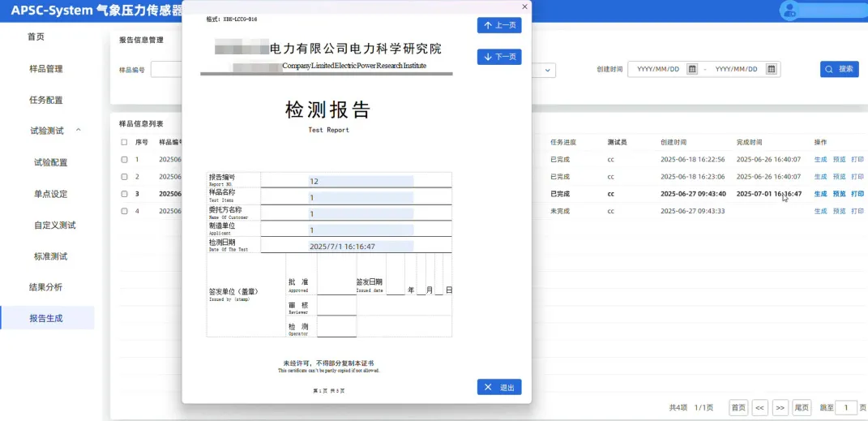This screenshot has height=421, width=868.
Task: Click the >> next page pagination button
Action: (x=780, y=408)
